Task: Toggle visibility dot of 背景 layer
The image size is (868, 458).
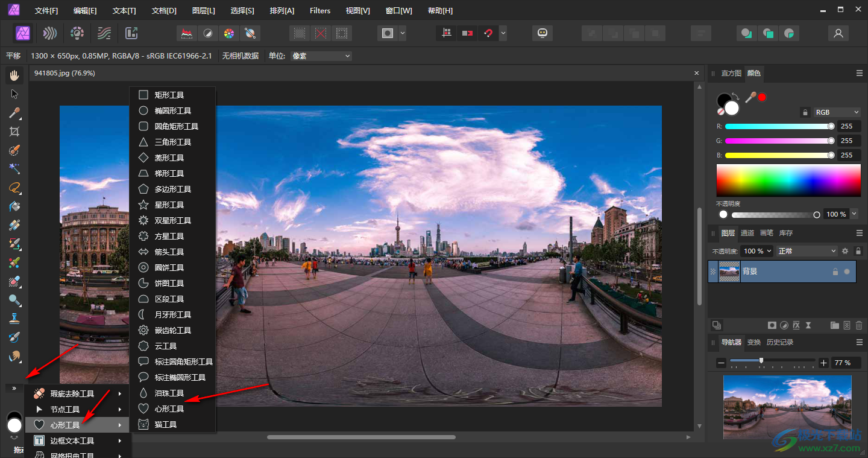Action: (x=847, y=272)
